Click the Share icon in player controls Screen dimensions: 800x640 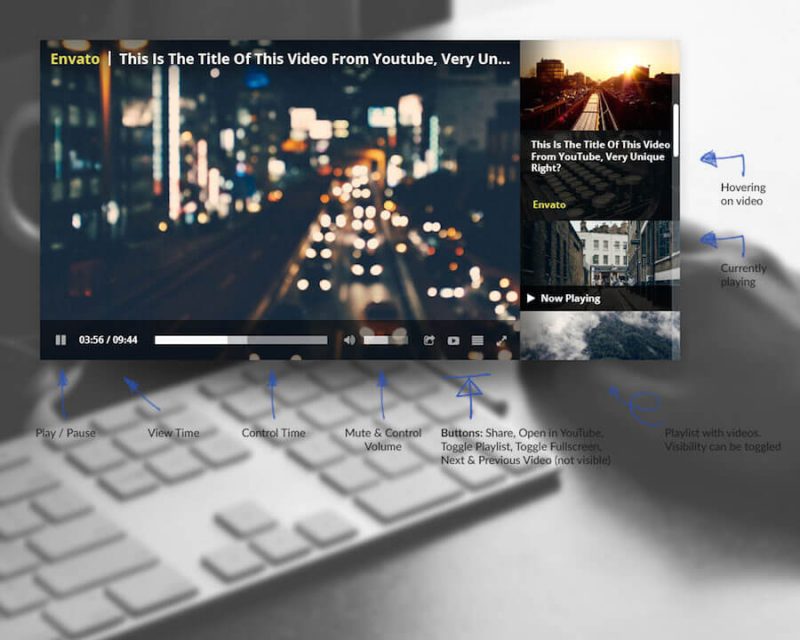click(x=429, y=340)
